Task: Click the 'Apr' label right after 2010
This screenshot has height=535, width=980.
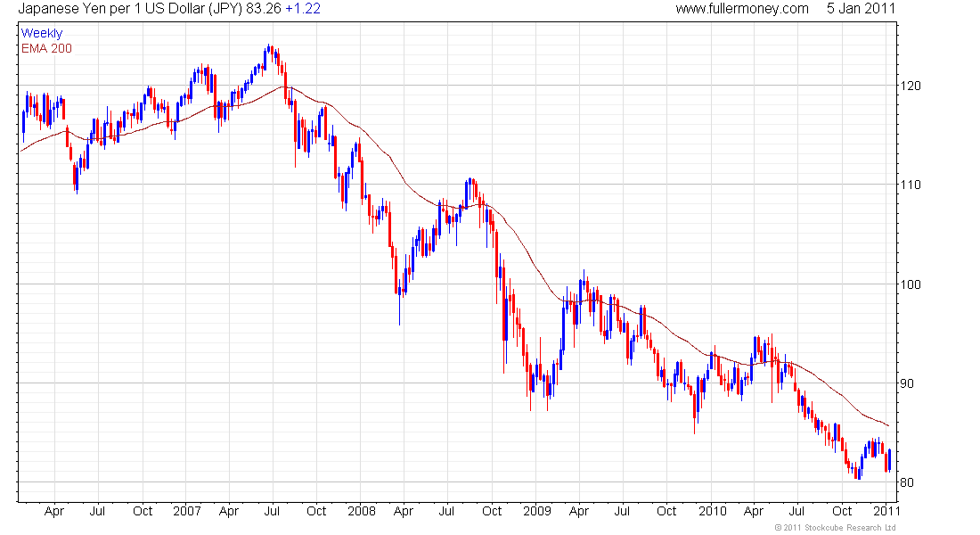Action: (754, 511)
